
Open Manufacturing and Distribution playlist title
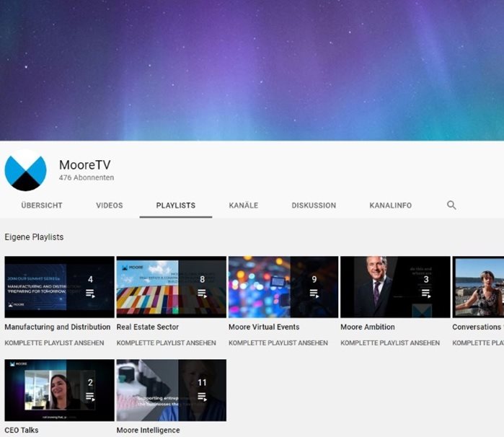(58, 327)
